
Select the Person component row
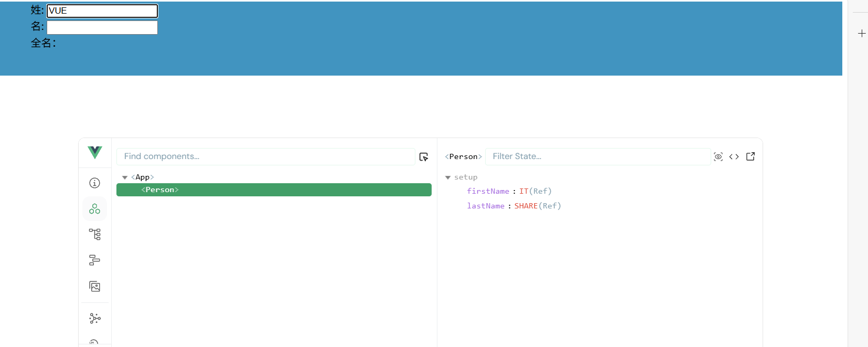tap(274, 190)
